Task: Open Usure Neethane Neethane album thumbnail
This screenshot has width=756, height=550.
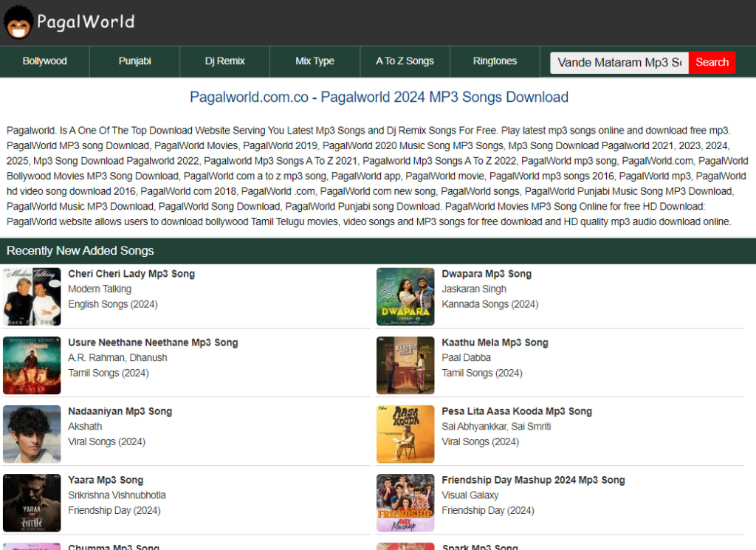Action: point(32,365)
